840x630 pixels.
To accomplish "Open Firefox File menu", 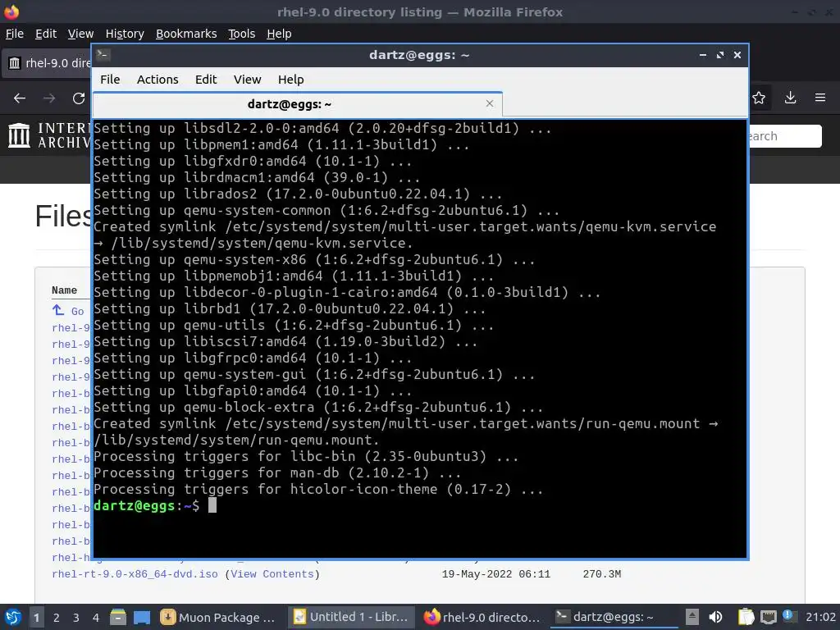I will [x=15, y=34].
